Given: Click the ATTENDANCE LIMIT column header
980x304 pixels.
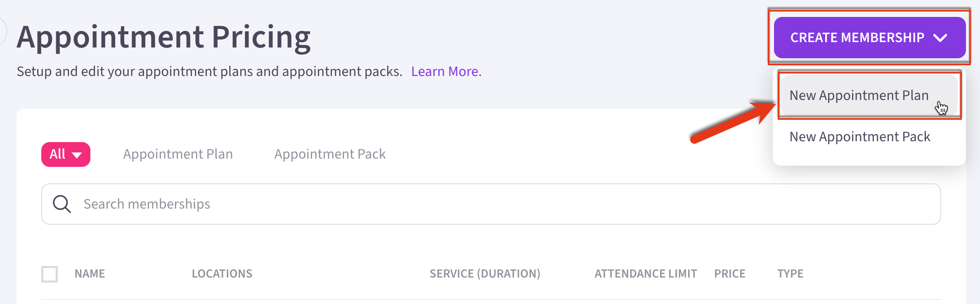Looking at the screenshot, I should [x=646, y=274].
